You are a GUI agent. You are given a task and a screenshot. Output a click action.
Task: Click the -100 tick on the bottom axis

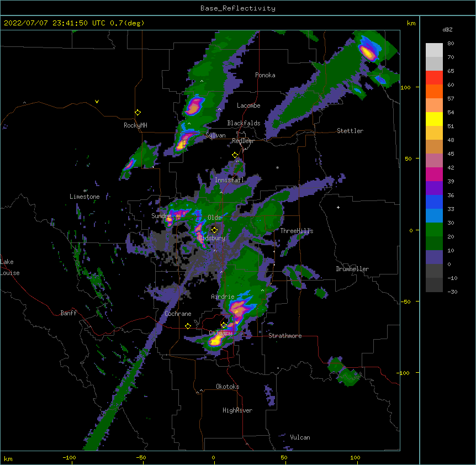(70, 457)
